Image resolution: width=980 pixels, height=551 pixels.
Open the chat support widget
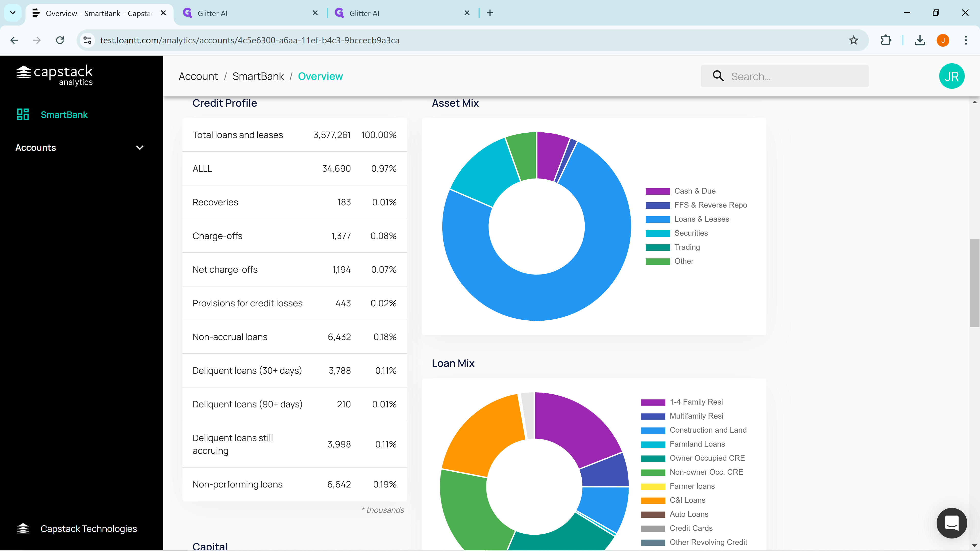coord(951,523)
